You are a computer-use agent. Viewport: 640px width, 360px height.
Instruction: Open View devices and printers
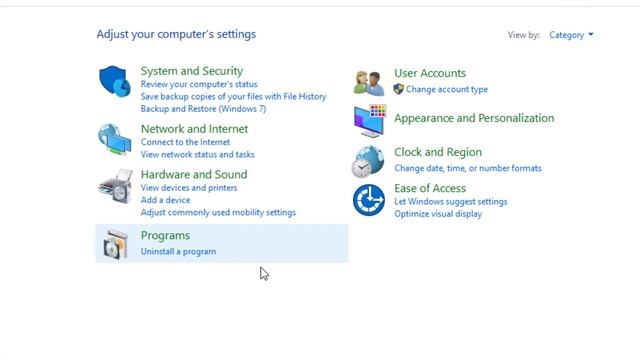click(189, 188)
